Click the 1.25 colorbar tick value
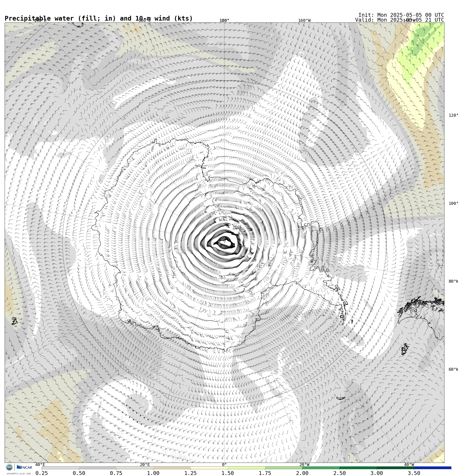This screenshot has height=476, width=458. pyautogui.click(x=191, y=473)
